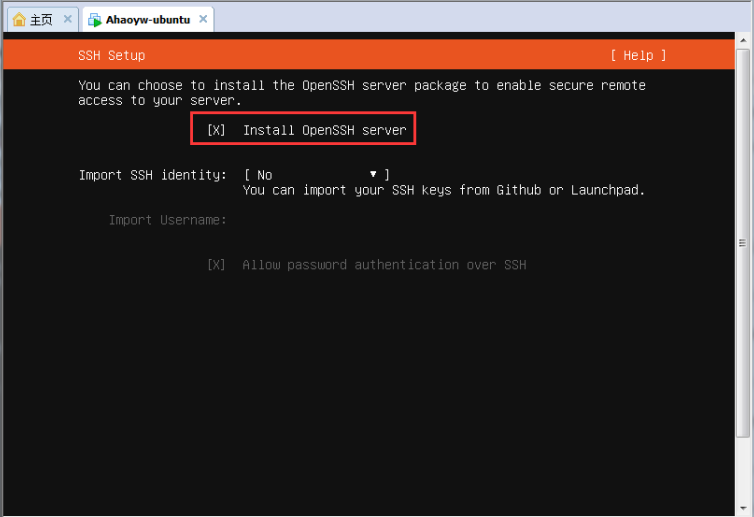This screenshot has height=517, width=754.
Task: Open the Import SSH identity dropdown
Action: tap(316, 175)
